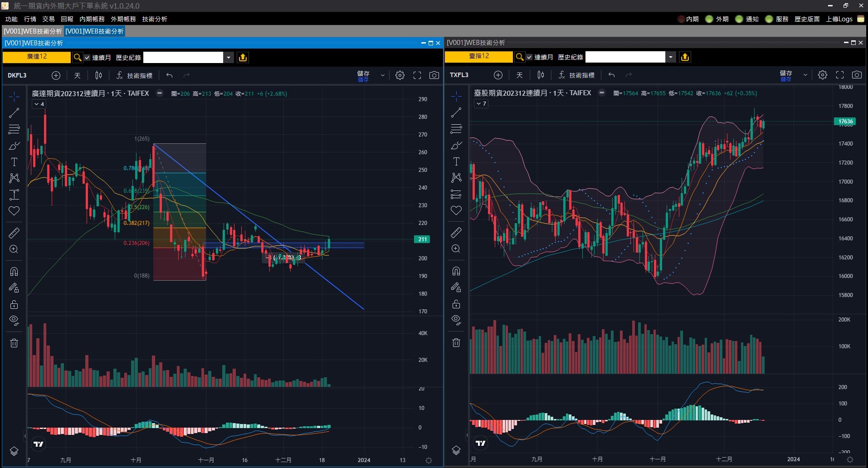Activate the magnet snap tool
The height and width of the screenshot is (468, 868).
click(x=14, y=271)
